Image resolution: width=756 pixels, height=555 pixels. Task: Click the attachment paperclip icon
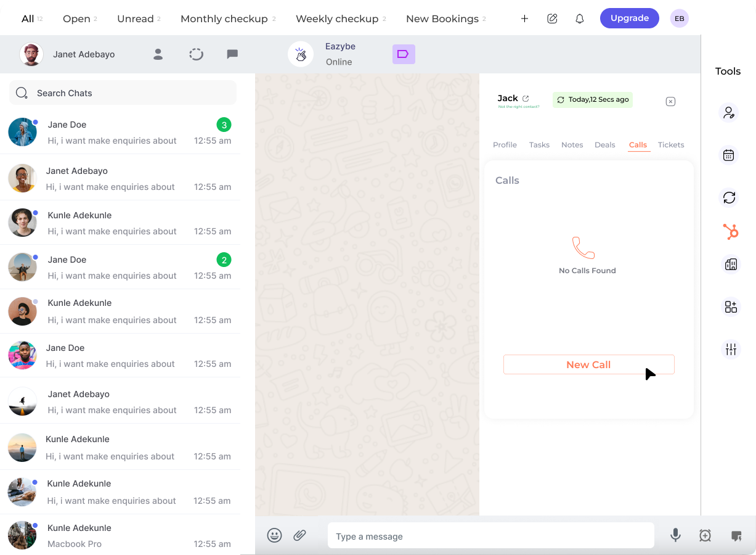(x=300, y=535)
